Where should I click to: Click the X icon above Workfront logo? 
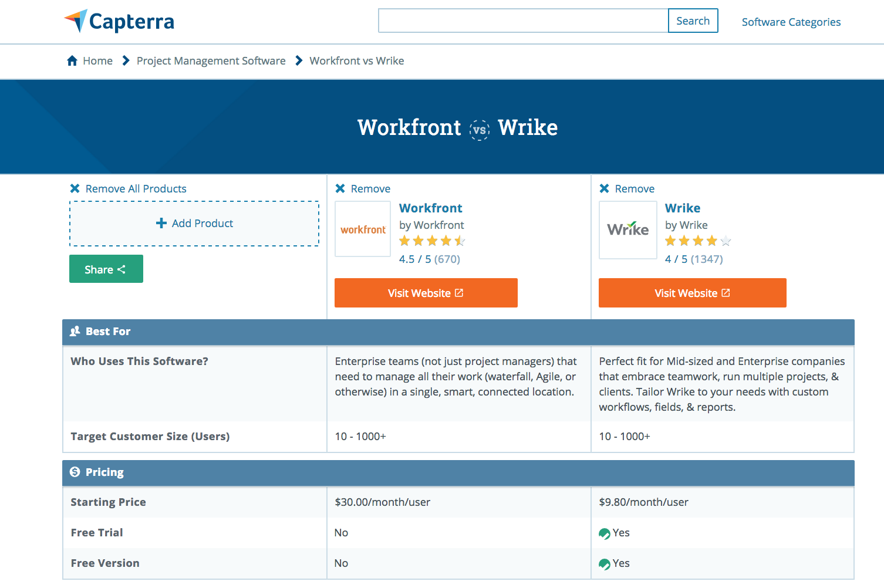(340, 188)
